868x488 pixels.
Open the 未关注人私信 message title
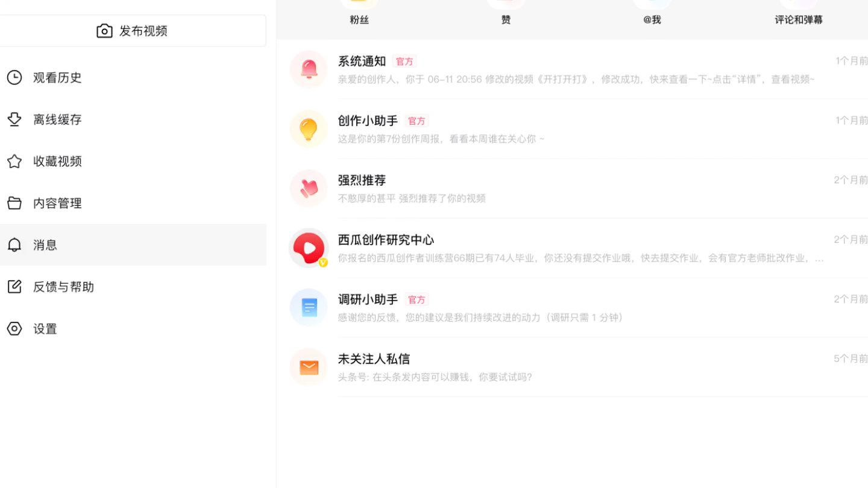pyautogui.click(x=374, y=359)
